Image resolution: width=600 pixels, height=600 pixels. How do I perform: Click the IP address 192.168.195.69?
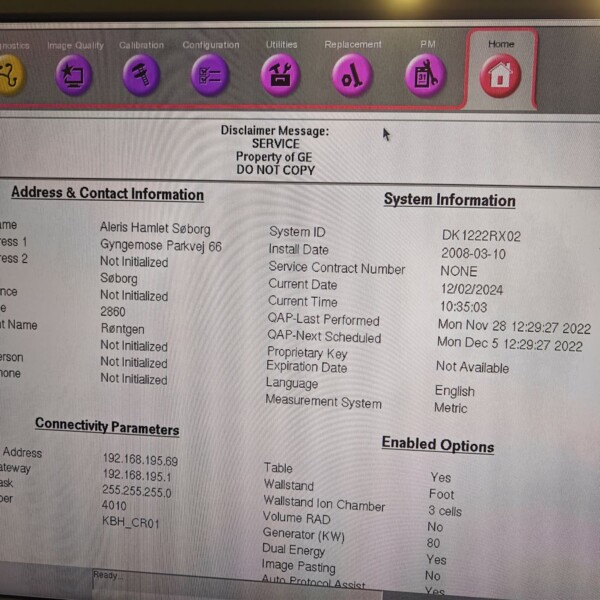(140, 461)
